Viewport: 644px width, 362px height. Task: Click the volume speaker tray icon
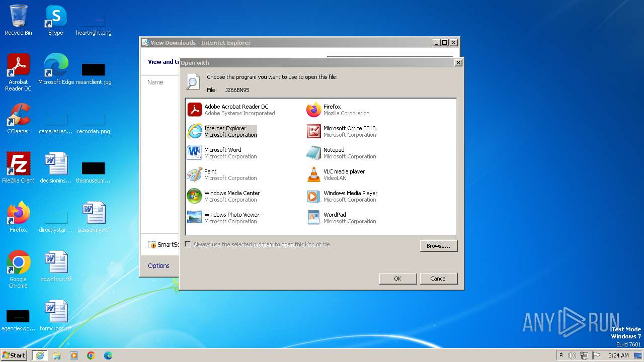pos(572,355)
